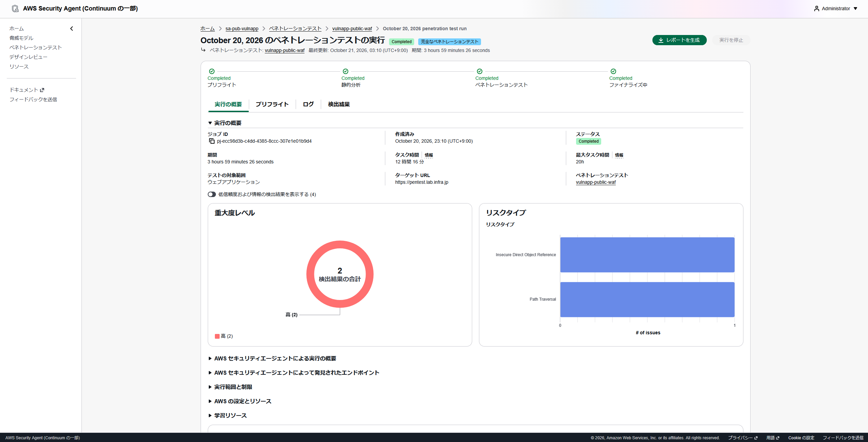Click the ファイナライズ中 step check icon
The image size is (868, 442).
coord(613,71)
